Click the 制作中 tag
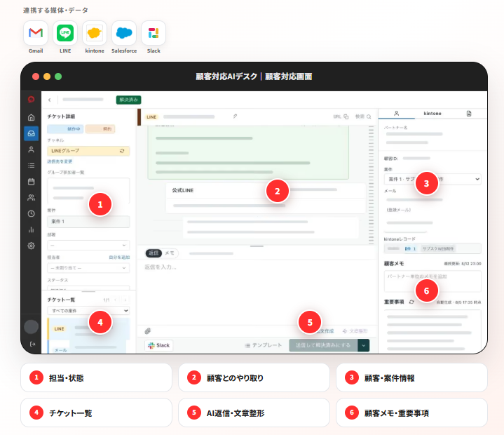Screen dimensions: 504x435 [x=66, y=129]
